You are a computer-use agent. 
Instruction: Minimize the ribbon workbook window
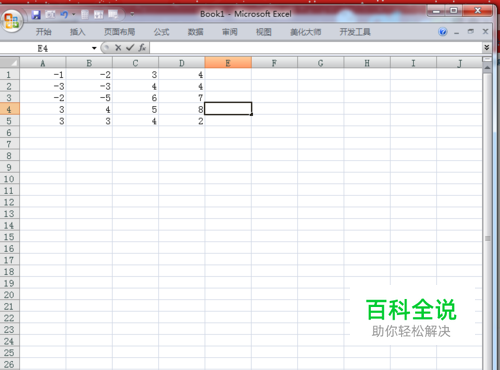(x=456, y=32)
